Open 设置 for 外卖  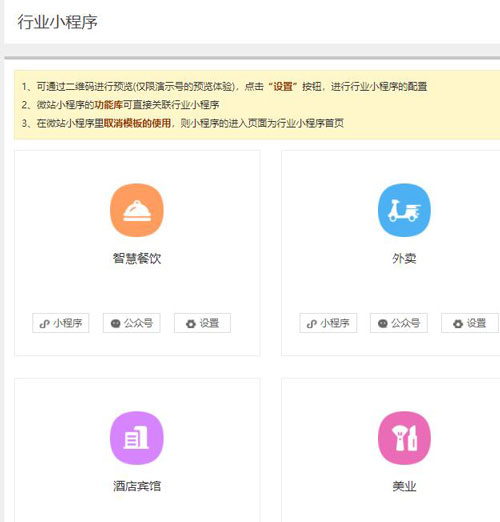point(470,323)
